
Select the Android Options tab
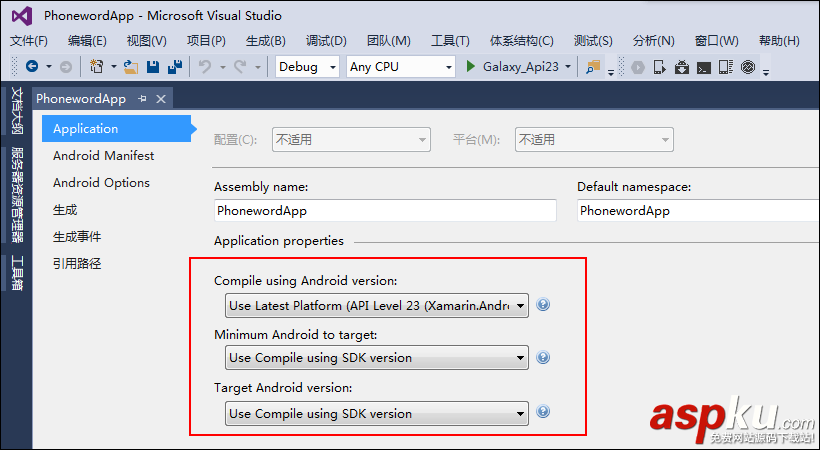pos(101,183)
